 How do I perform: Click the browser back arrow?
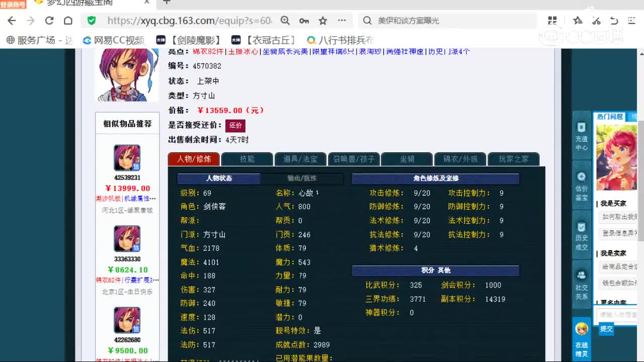coord(11,20)
